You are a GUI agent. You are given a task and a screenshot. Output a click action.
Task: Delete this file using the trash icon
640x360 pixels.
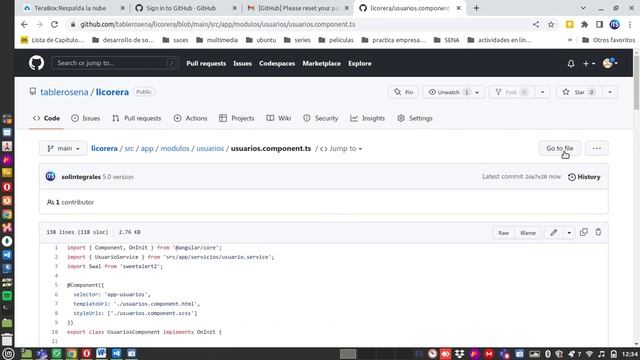click(x=598, y=232)
